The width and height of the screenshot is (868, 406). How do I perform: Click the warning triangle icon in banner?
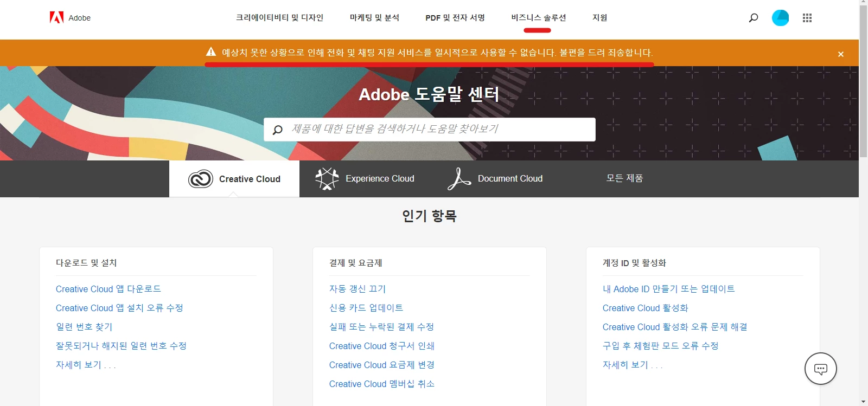[211, 52]
